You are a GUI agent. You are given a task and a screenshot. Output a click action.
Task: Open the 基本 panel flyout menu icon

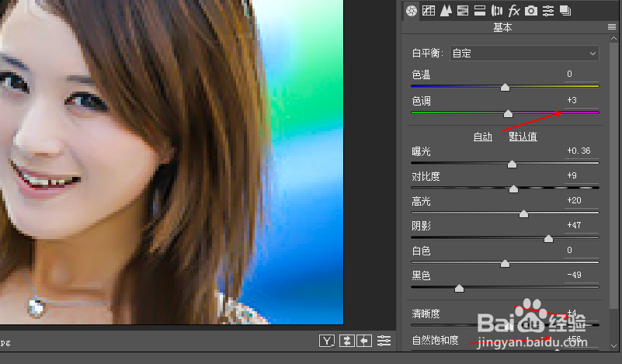[x=612, y=27]
